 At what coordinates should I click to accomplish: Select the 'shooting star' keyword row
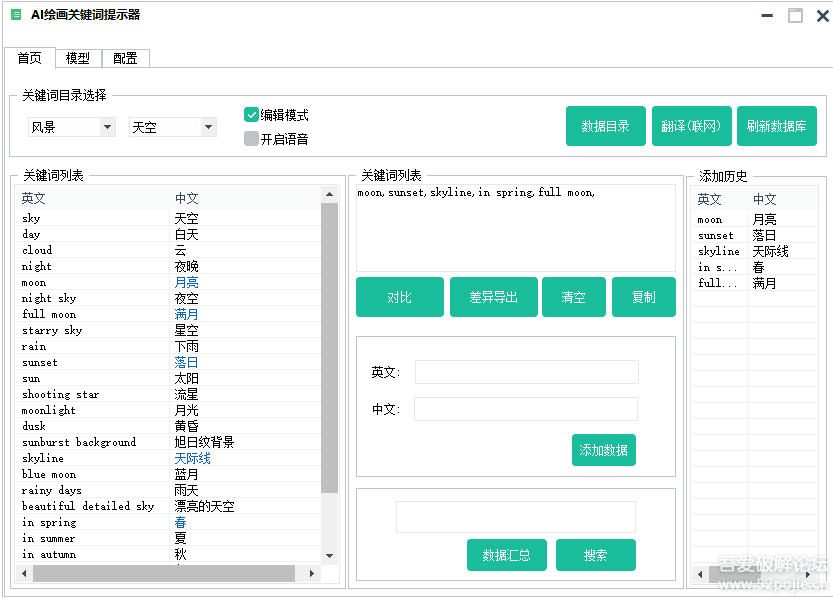click(x=169, y=394)
